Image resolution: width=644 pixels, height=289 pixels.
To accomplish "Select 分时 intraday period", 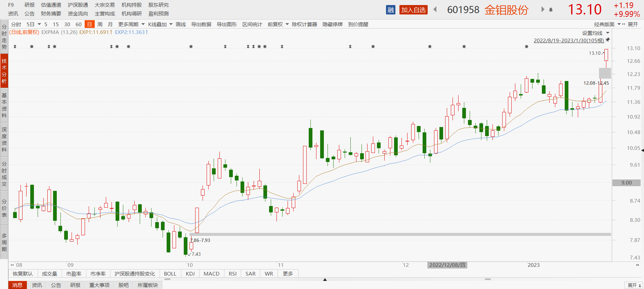I will (16, 24).
